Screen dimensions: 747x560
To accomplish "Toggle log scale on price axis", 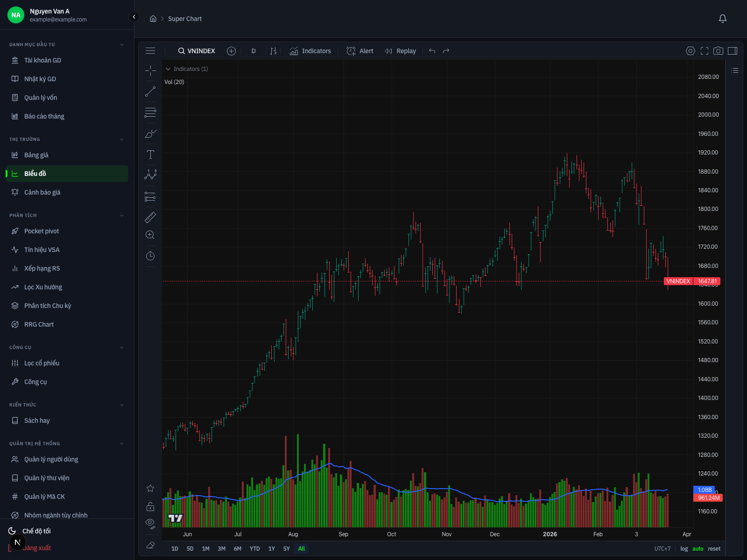I will (x=684, y=549).
